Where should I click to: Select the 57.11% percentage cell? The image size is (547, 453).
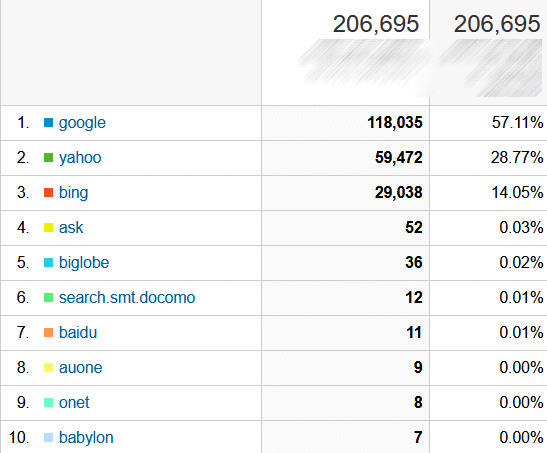coord(488,123)
